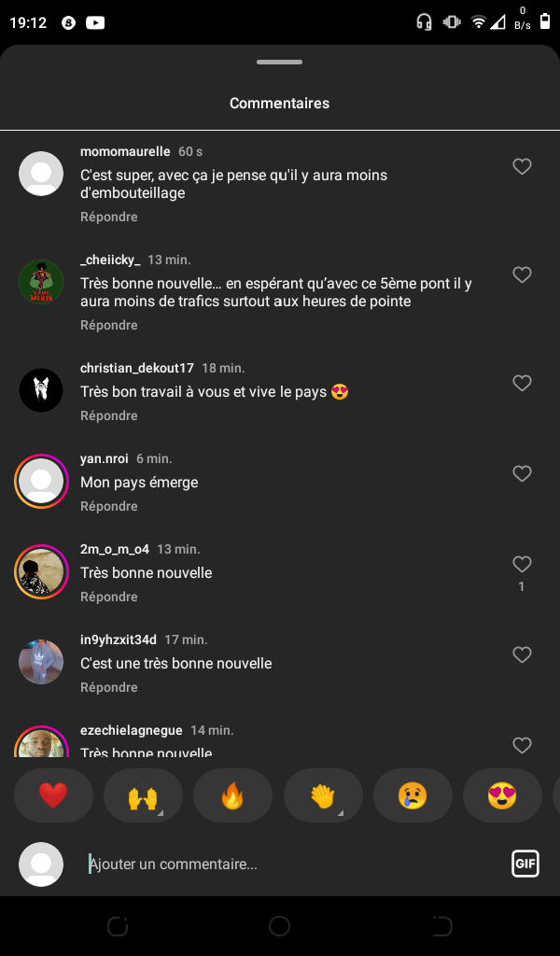This screenshot has width=560, height=956.
Task: Open christian_dekout17's profile from username
Action: [x=137, y=368]
